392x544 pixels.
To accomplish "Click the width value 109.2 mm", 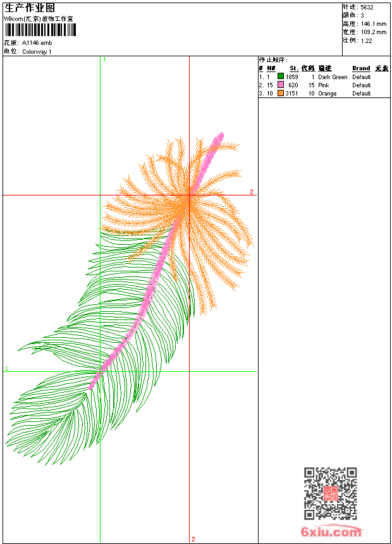I will 373,32.
